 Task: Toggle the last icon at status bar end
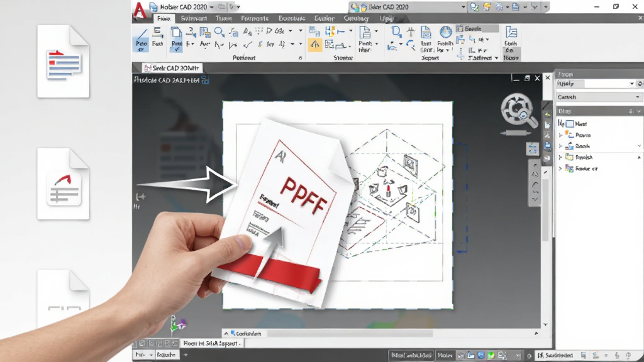pos(628,355)
